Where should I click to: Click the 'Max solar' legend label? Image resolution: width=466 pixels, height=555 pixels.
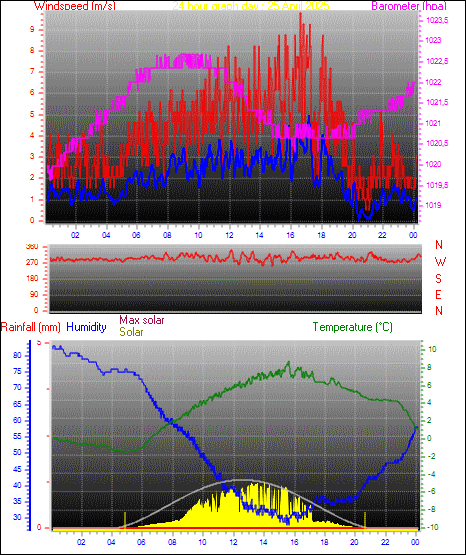[x=142, y=320]
